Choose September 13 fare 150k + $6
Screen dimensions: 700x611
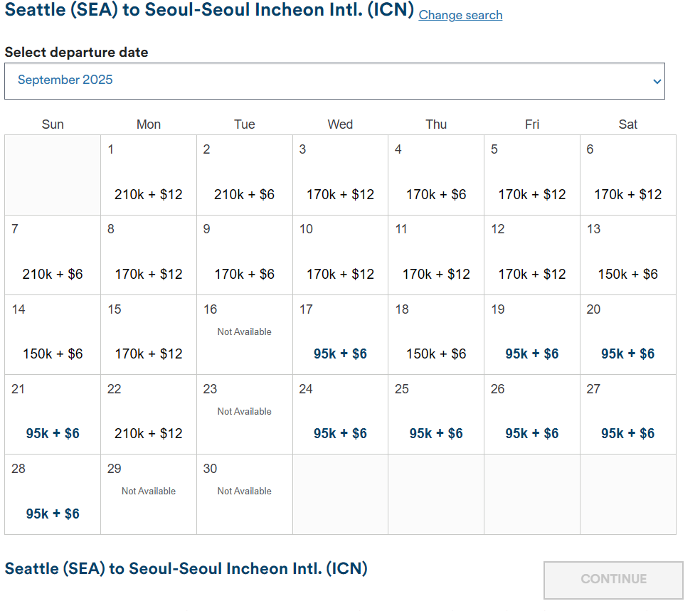pyautogui.click(x=627, y=274)
